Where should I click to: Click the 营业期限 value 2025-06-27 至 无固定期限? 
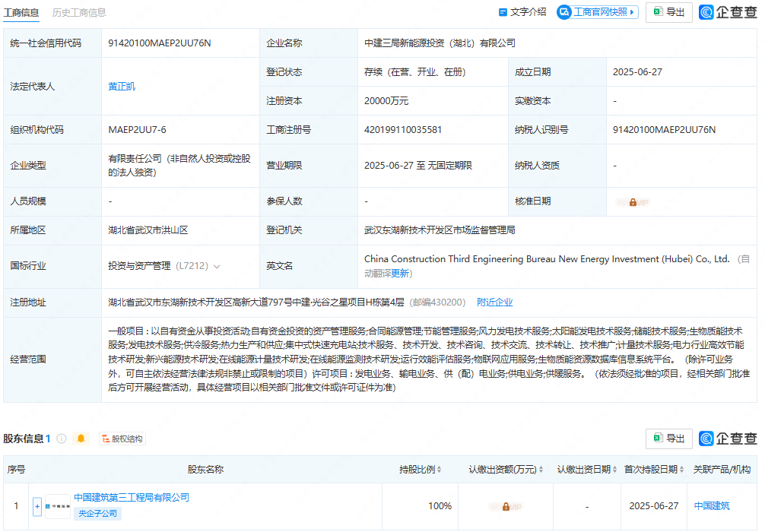coord(418,166)
